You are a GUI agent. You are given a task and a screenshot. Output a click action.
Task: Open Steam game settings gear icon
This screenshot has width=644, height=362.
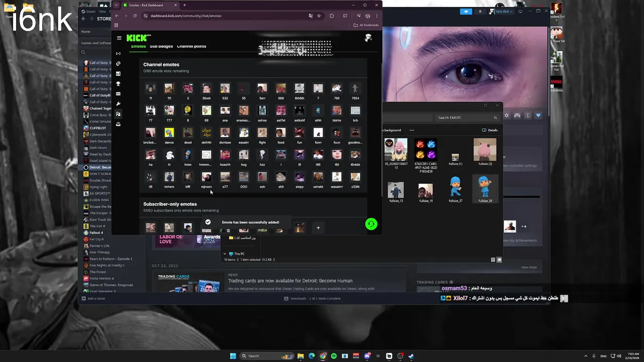(507, 116)
